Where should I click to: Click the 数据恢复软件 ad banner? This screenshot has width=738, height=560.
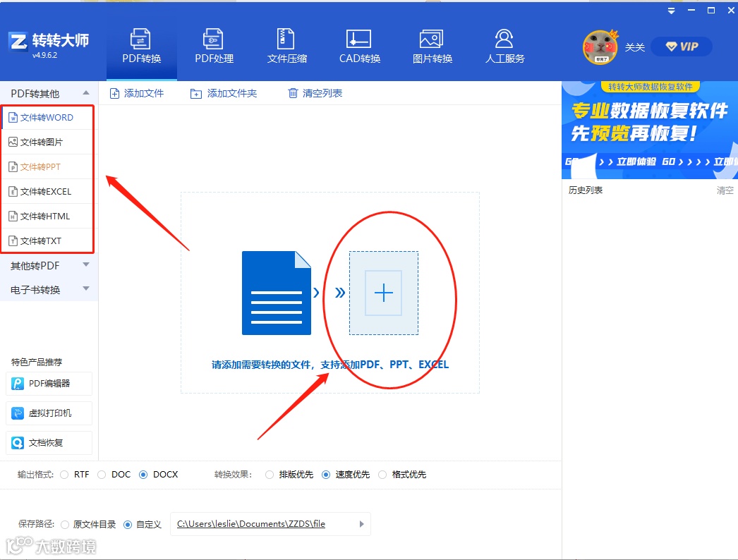[650, 130]
